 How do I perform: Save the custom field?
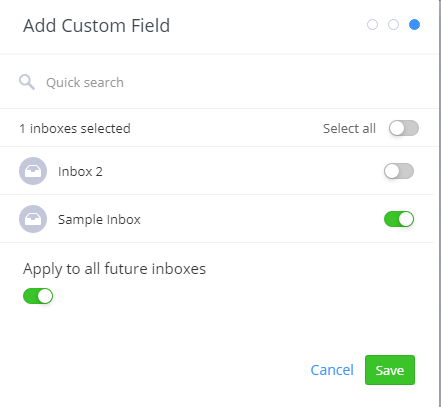(390, 370)
